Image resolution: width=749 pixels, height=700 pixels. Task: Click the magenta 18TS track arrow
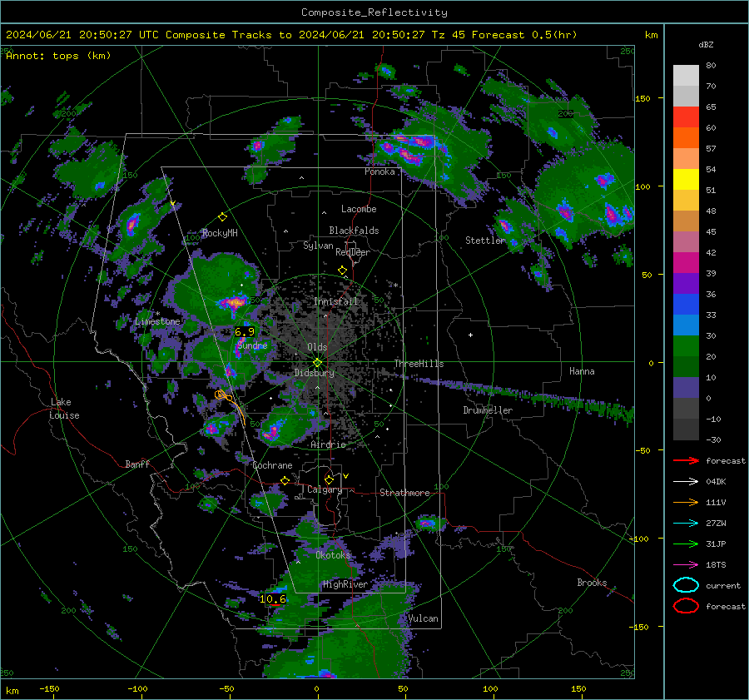point(686,565)
